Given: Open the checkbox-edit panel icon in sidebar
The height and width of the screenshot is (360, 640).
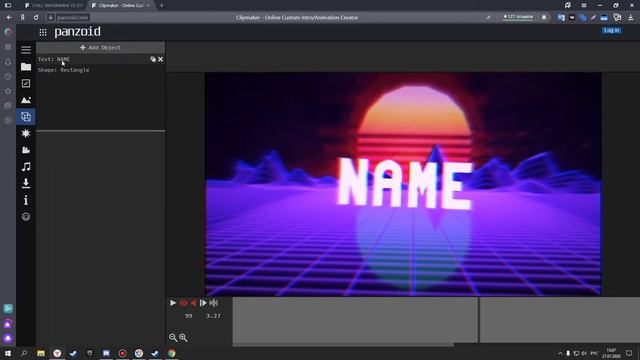Looking at the screenshot, I should pyautogui.click(x=26, y=83).
